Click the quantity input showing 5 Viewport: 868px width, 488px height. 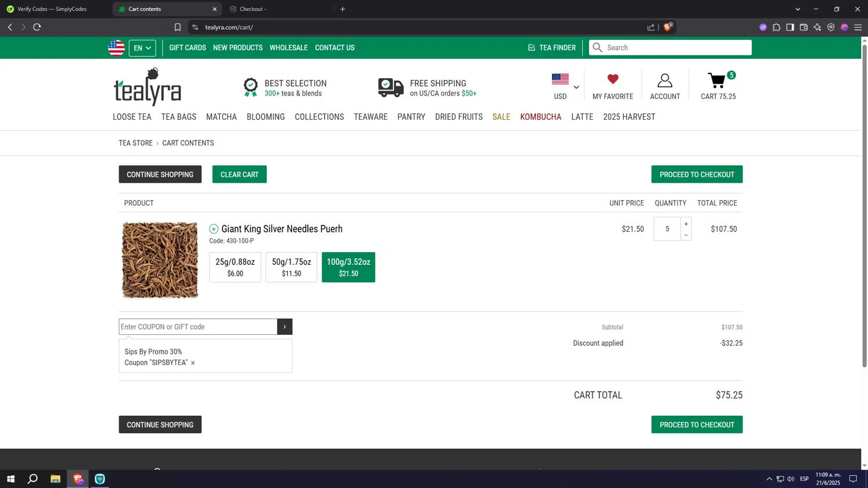667,229
